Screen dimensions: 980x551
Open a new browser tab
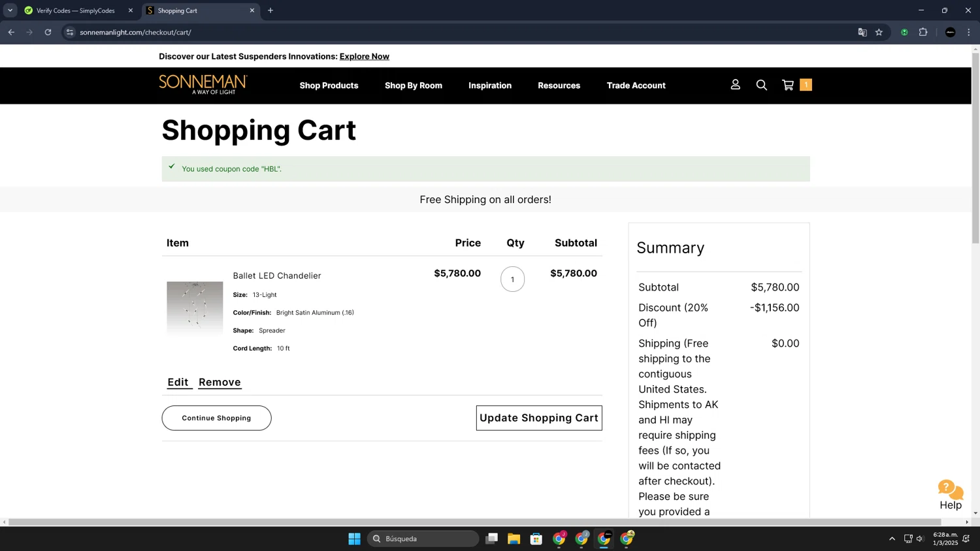click(x=270, y=10)
